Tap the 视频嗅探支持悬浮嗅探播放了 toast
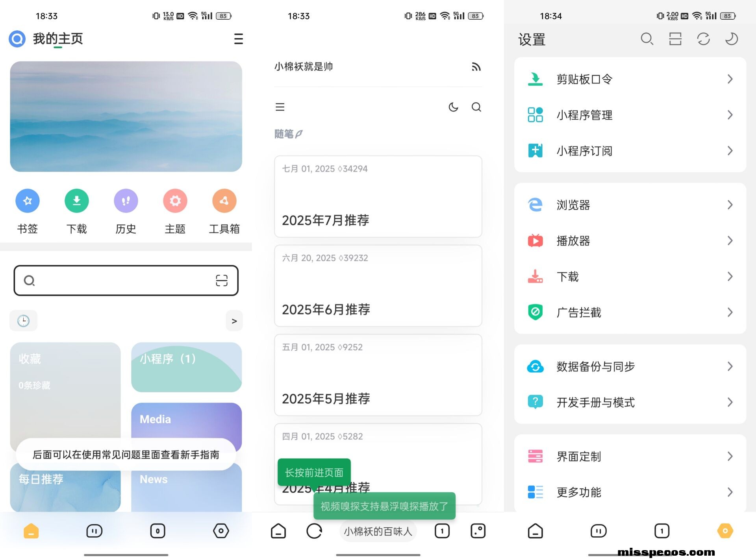The width and height of the screenshot is (756, 560). 384,506
